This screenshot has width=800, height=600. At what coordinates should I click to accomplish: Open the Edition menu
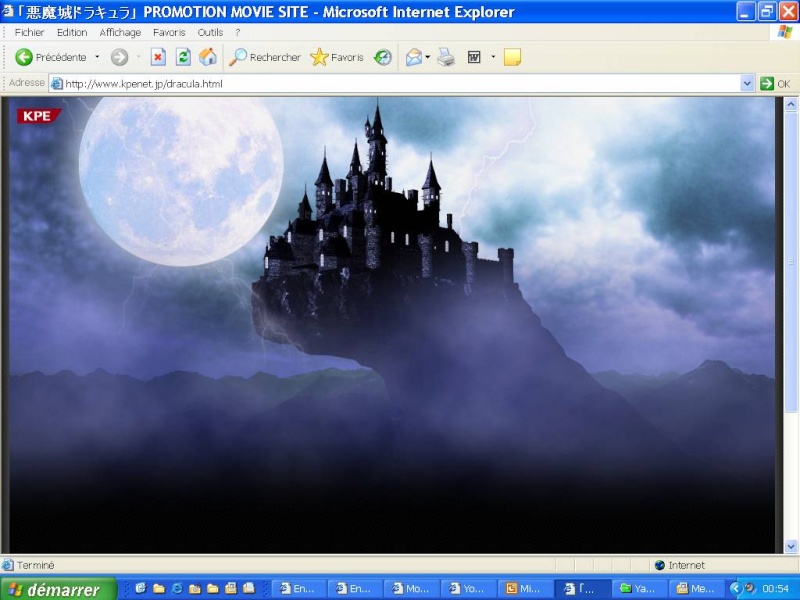[x=72, y=32]
